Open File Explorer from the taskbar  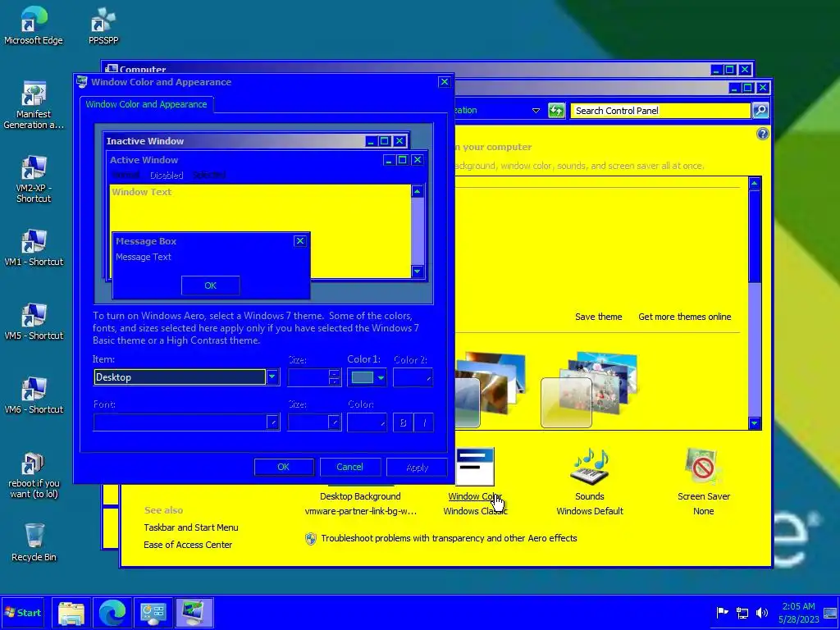click(x=71, y=612)
